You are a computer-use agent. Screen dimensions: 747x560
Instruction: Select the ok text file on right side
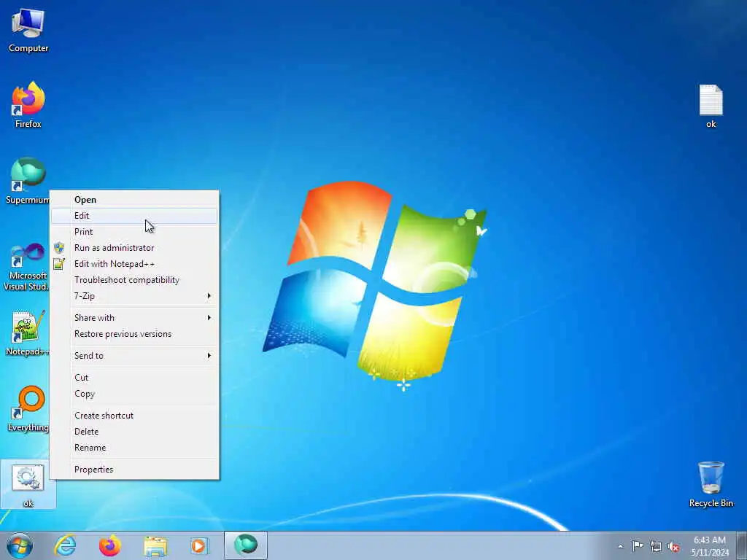[x=711, y=106]
